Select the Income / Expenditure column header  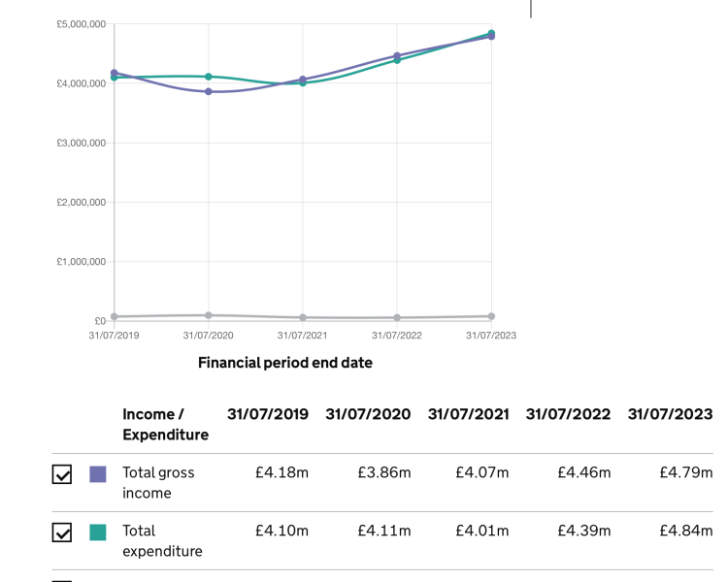click(165, 425)
